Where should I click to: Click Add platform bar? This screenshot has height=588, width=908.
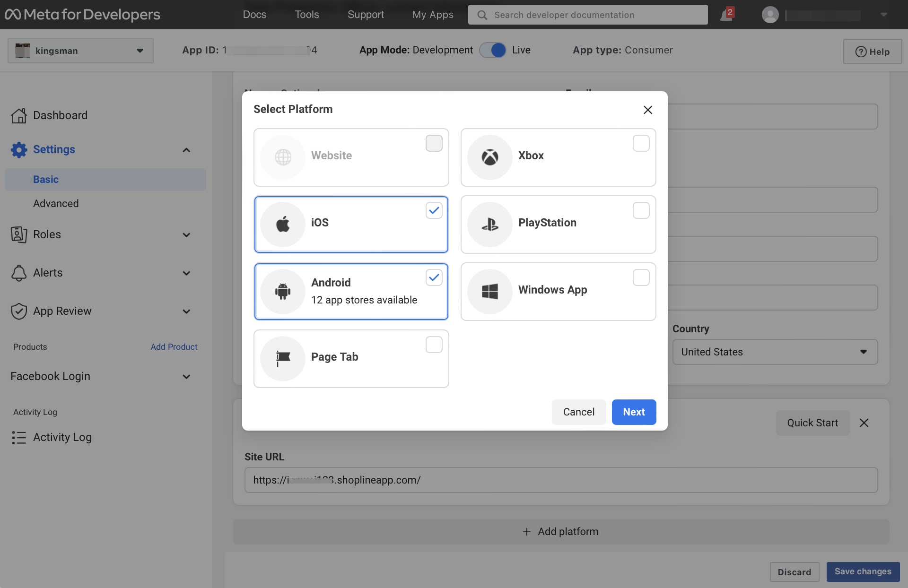[561, 532]
